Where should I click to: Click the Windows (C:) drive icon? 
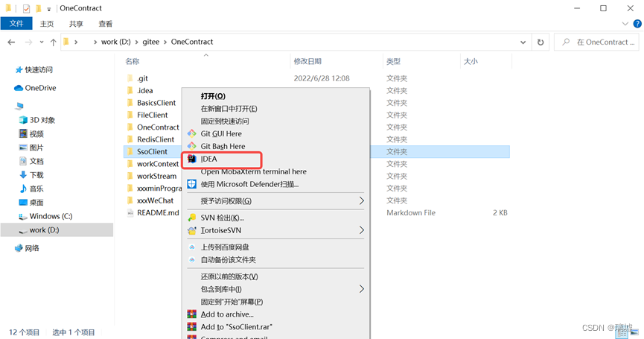point(23,217)
